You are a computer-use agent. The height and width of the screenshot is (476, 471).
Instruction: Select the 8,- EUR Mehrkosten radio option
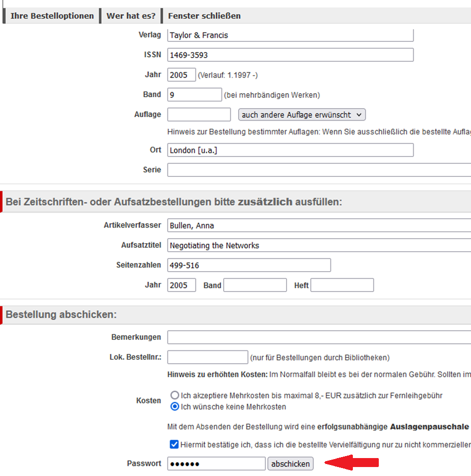175,395
